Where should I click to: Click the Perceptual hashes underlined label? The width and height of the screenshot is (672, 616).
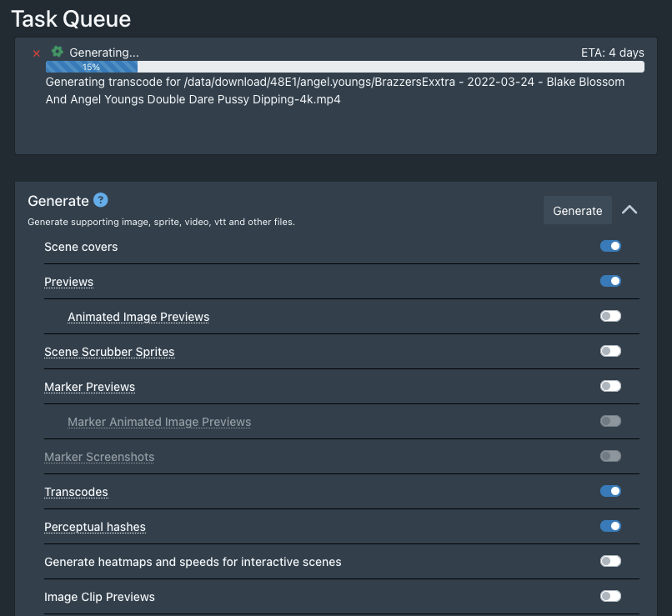tap(95, 527)
